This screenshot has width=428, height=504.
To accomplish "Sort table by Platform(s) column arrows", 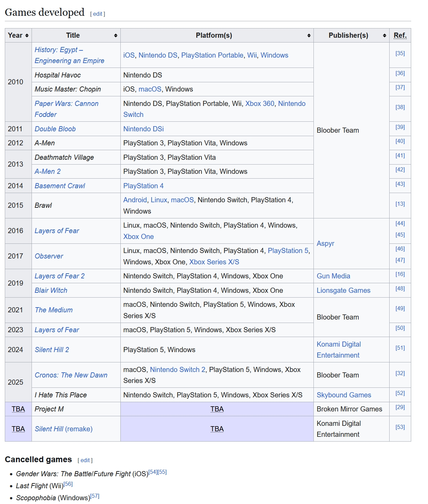I will (309, 36).
